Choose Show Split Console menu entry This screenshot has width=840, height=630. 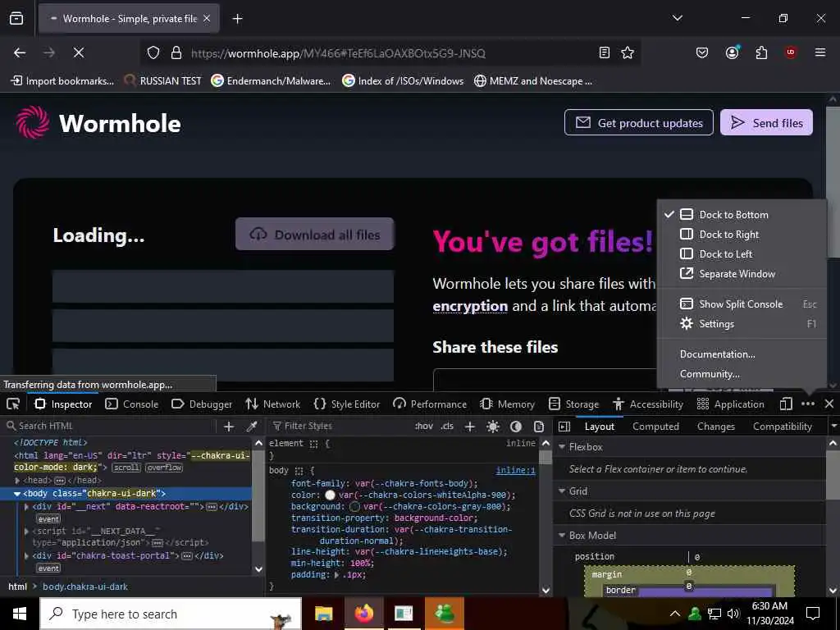point(742,304)
